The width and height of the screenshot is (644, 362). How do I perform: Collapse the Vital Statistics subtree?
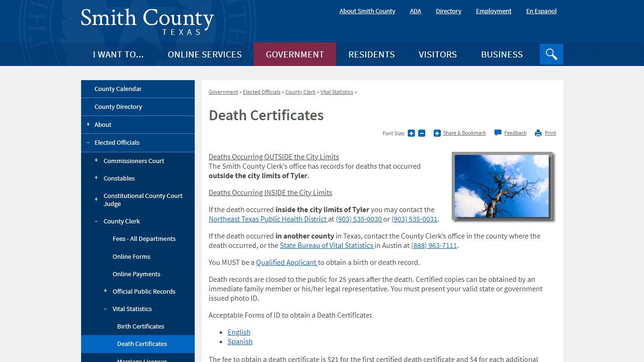[x=105, y=309]
